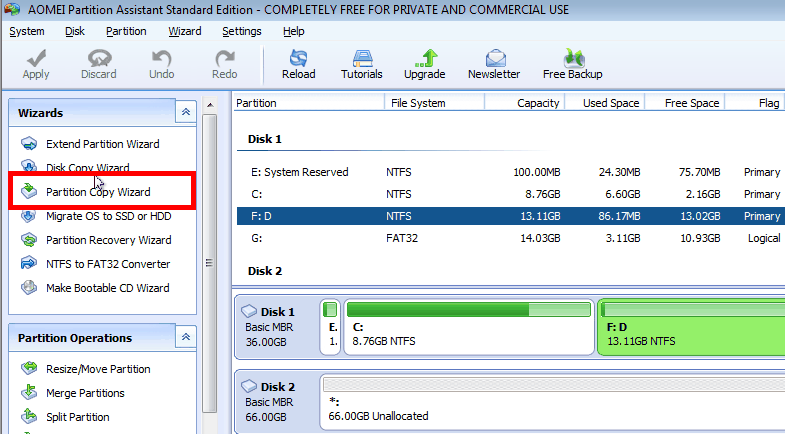Select F: D 13.11GB block in disk map
The height and width of the screenshot is (434, 785).
pos(691,327)
